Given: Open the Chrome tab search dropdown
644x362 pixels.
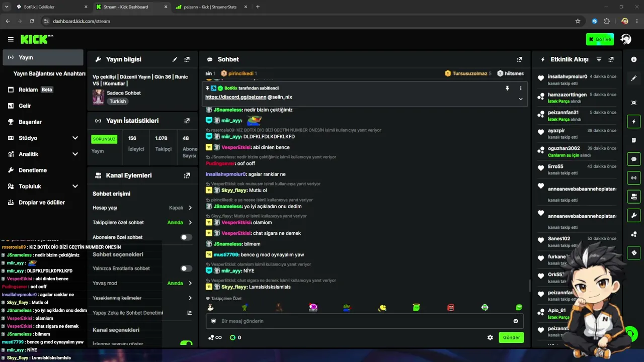Looking at the screenshot, I should 7,7.
